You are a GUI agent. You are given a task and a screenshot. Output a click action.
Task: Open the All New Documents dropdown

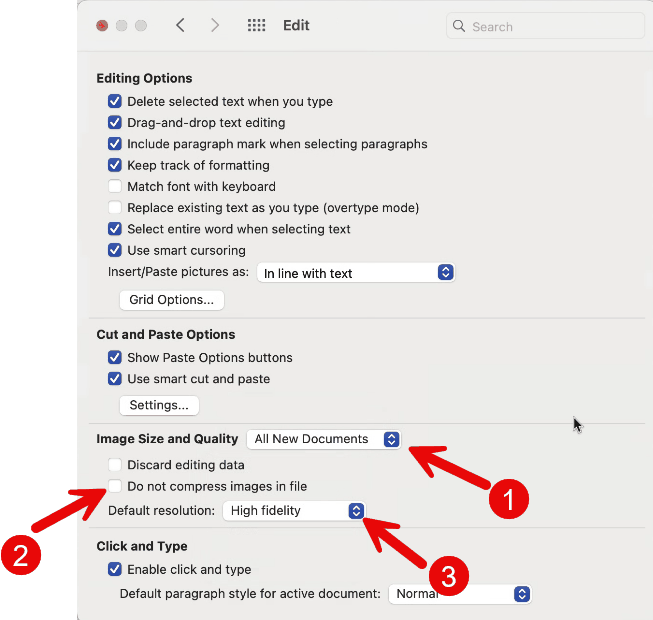(x=324, y=439)
